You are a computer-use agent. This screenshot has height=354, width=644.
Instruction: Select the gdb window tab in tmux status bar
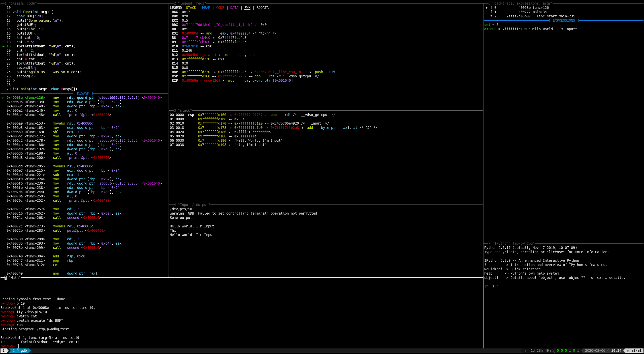tap(24, 351)
